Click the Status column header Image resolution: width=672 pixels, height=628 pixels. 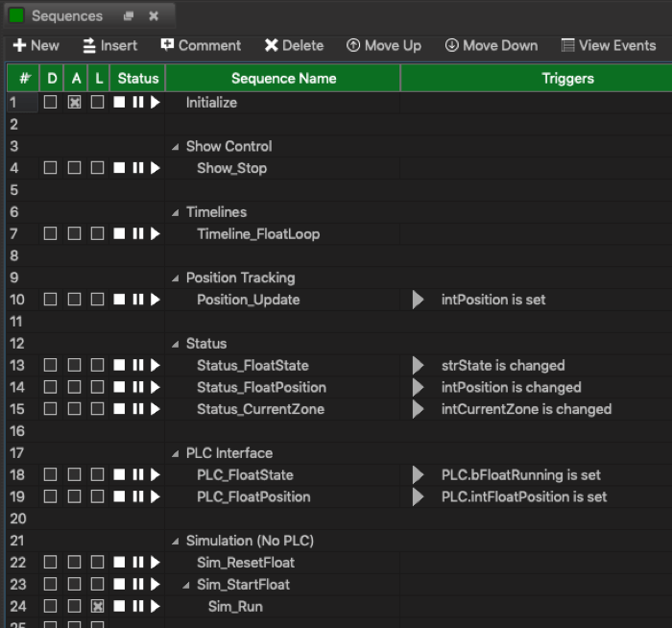tap(137, 78)
